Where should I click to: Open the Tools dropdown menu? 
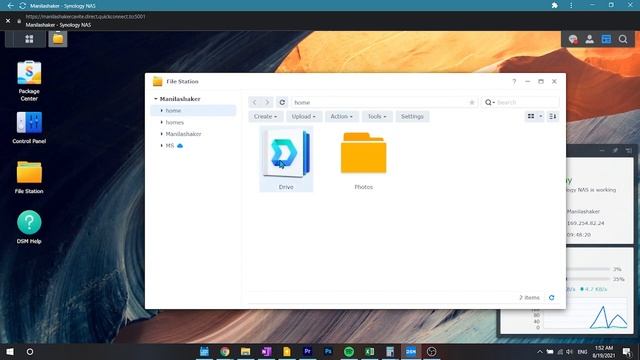(x=377, y=116)
